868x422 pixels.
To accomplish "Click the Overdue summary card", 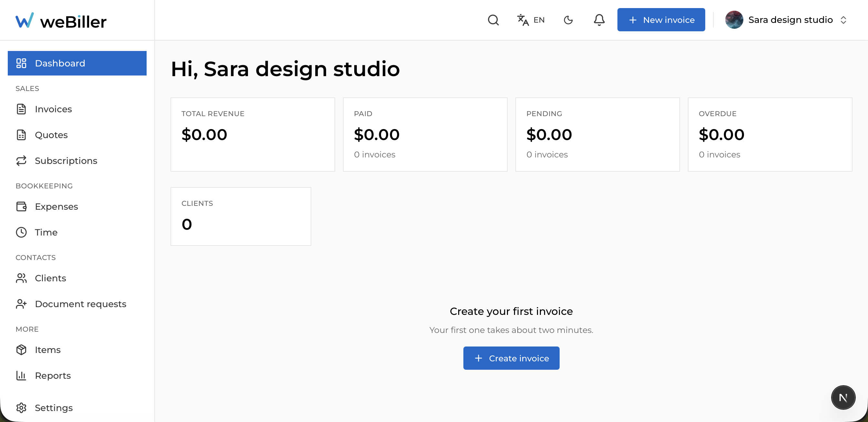I will click(x=770, y=135).
